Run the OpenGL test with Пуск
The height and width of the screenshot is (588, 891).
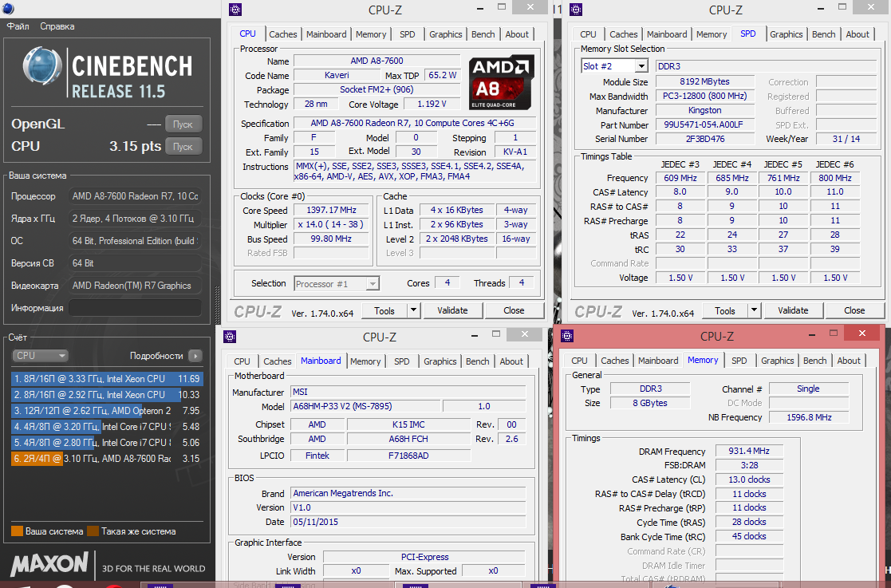click(x=183, y=124)
